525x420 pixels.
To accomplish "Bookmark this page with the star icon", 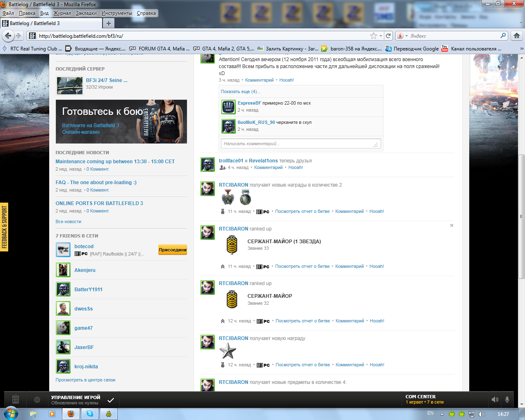I will [374, 36].
